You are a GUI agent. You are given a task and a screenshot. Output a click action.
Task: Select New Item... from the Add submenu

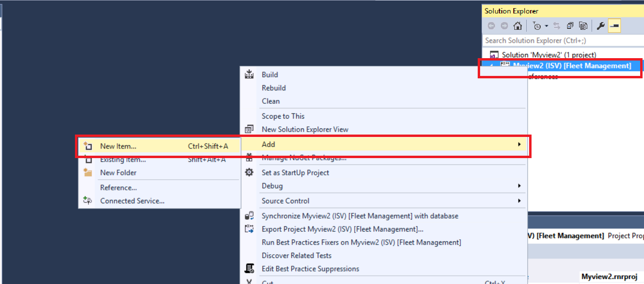pyautogui.click(x=118, y=146)
